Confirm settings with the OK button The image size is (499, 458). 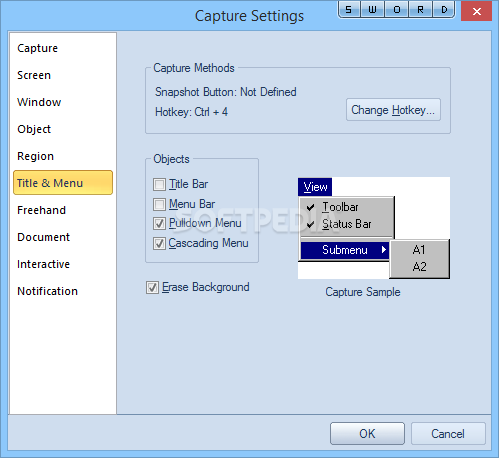pos(367,434)
